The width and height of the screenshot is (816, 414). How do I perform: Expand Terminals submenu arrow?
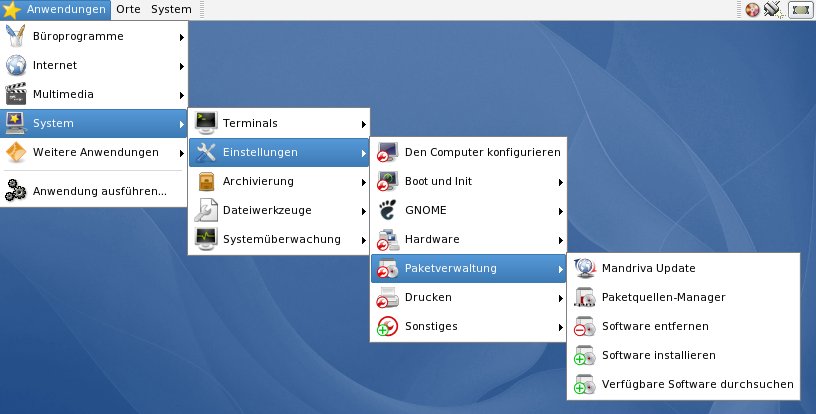point(363,124)
